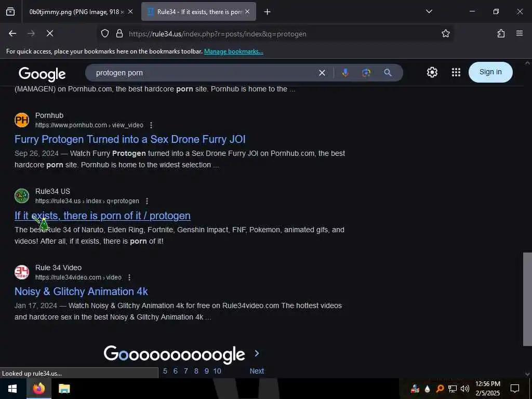The image size is (532, 399).
Task: Start Google voice search with the microphone
Action: 345,73
